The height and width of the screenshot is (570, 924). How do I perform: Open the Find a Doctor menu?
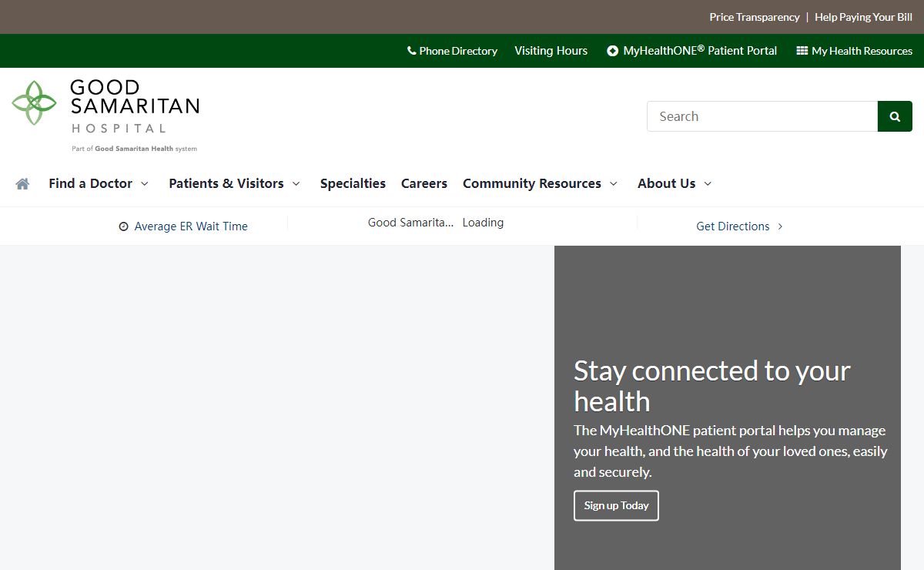point(90,183)
